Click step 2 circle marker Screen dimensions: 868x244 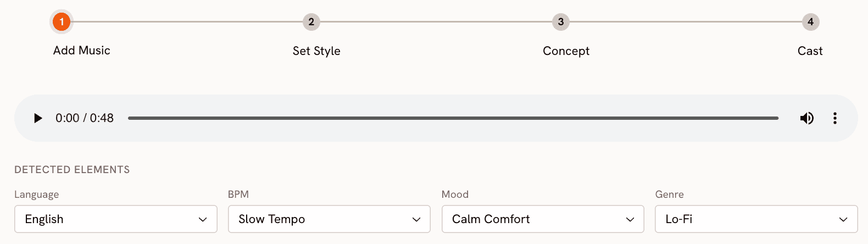pos(311,22)
